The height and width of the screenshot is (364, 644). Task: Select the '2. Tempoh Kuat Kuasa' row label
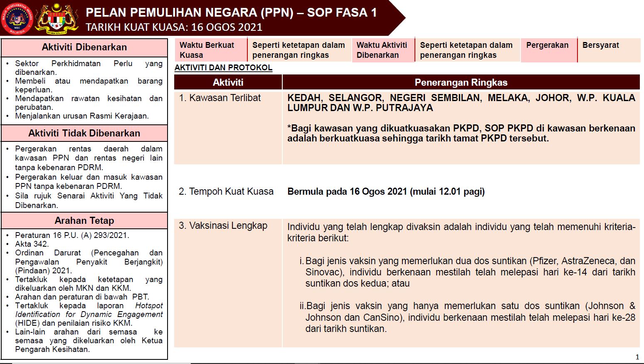[x=226, y=191]
